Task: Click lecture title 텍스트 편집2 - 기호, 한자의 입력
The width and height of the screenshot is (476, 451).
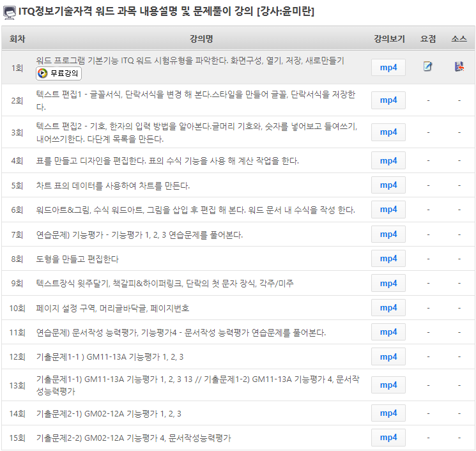Action: coord(196,133)
